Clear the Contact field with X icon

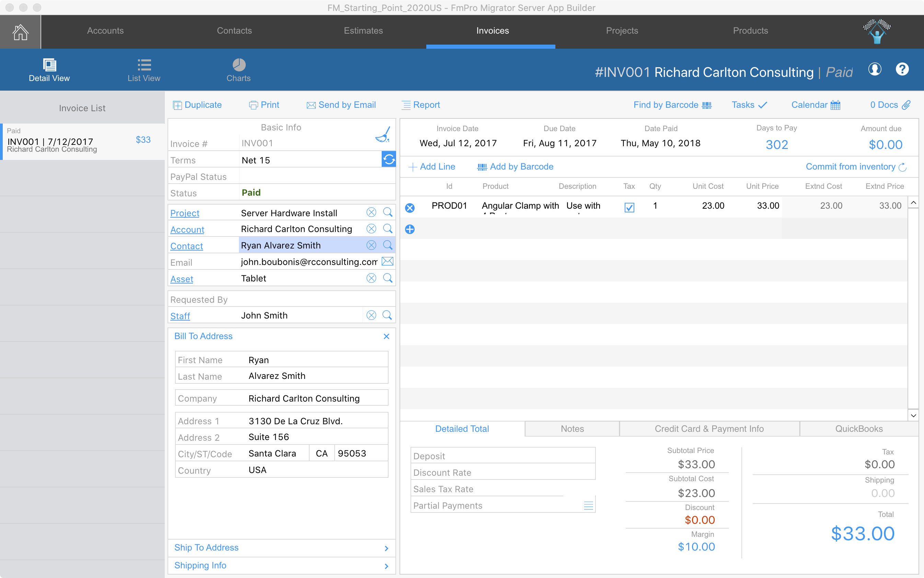pos(371,245)
